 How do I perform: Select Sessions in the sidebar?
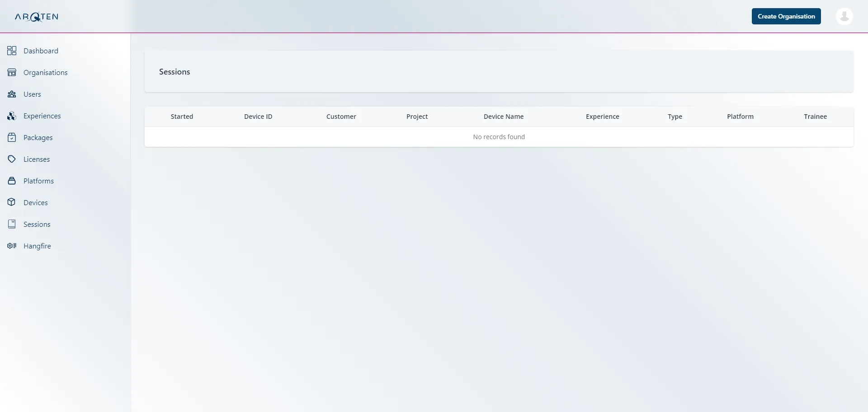point(37,224)
